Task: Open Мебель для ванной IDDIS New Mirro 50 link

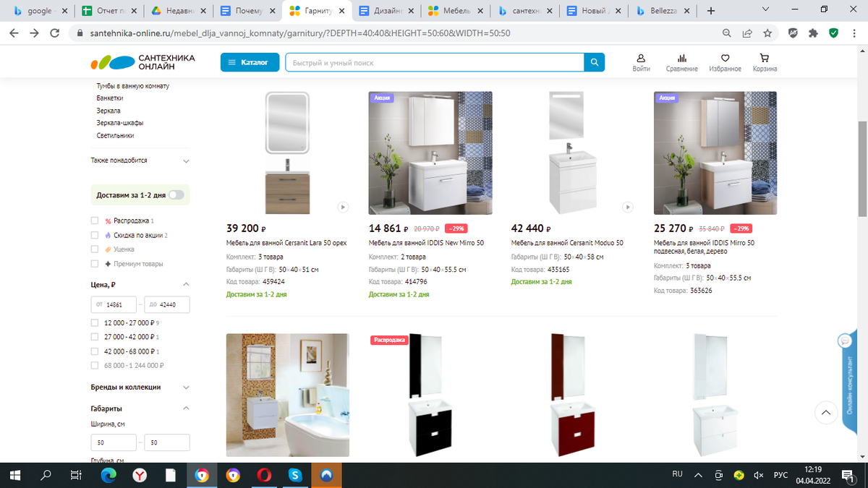Action: [426, 243]
